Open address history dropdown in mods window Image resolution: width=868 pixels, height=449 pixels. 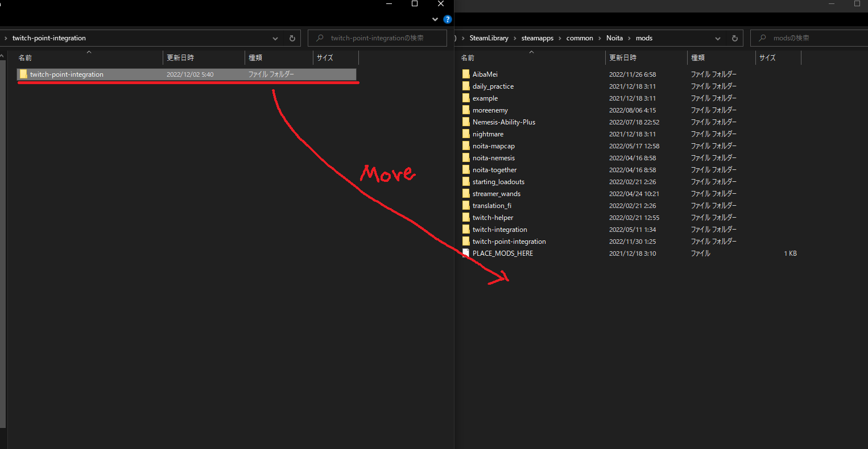[718, 38]
